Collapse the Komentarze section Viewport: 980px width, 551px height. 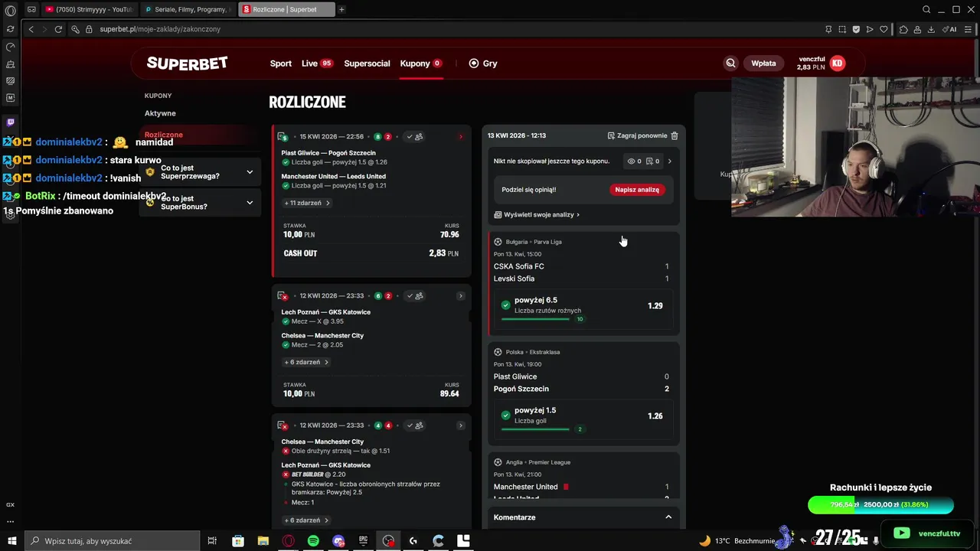pyautogui.click(x=668, y=517)
